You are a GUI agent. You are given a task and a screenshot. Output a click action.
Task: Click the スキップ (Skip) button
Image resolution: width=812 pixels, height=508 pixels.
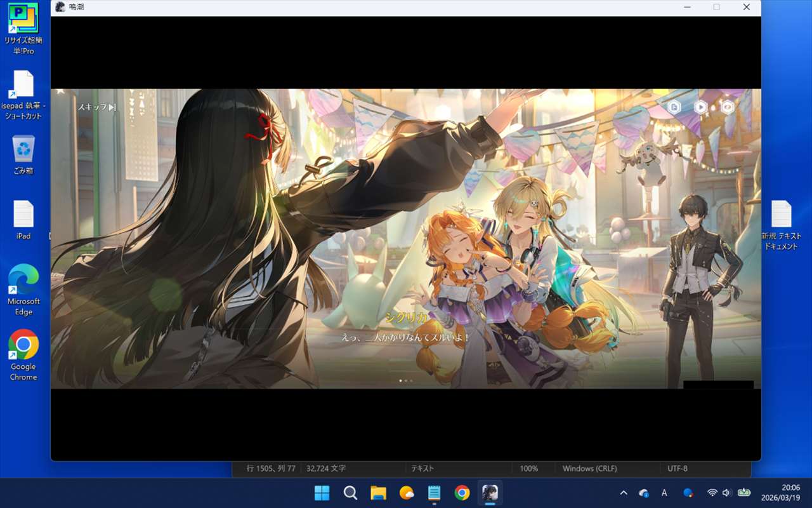click(96, 107)
